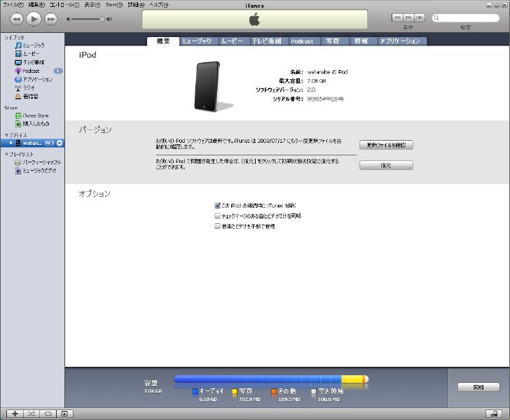Viewport: 510px width, 420px height.
Task: Open ムービー library in sidebar
Action: [x=32, y=54]
